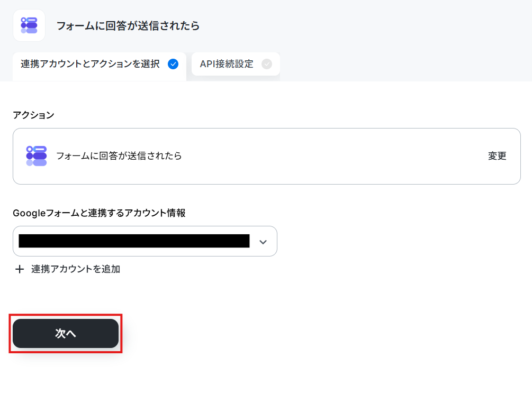532x394 pixels.
Task: Click the 次へ button to proceed
Action: click(66, 333)
